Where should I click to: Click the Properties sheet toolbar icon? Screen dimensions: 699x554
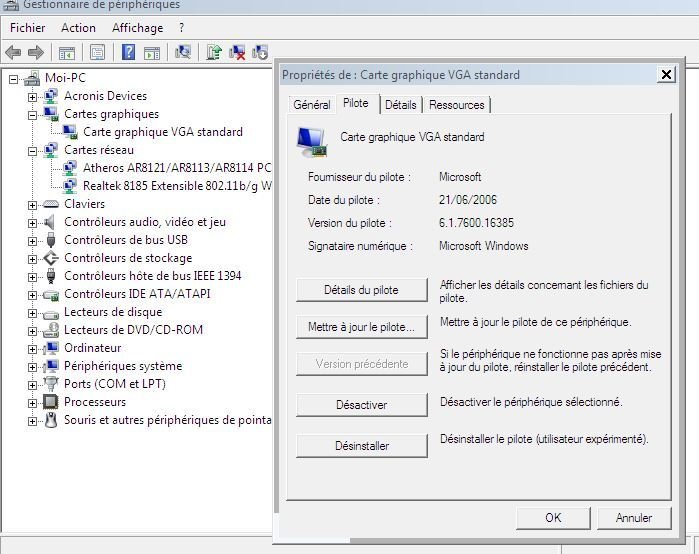pyautogui.click(x=97, y=52)
